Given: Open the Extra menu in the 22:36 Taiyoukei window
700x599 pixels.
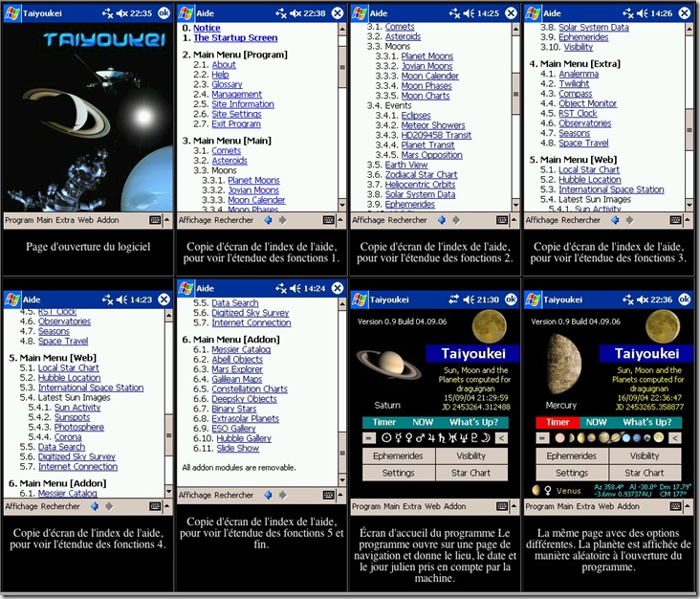Looking at the screenshot, I should [x=585, y=506].
